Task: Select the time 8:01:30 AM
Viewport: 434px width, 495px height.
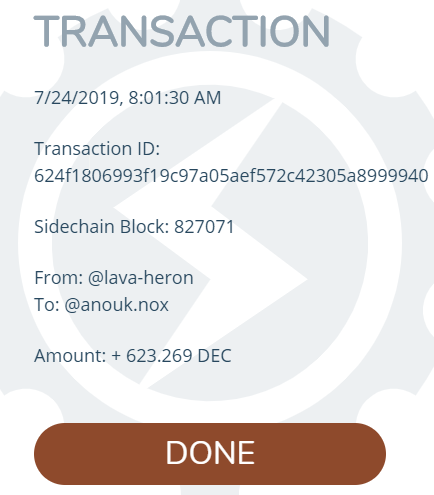Action: [175, 98]
